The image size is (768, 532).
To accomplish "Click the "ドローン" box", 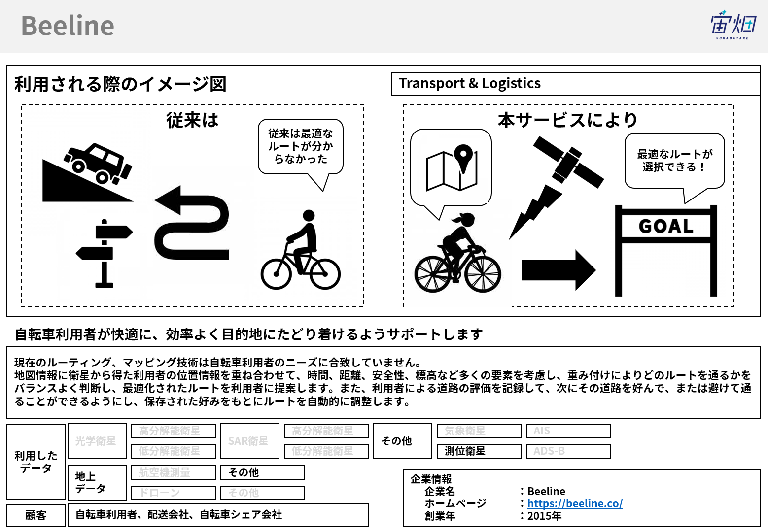I will click(x=174, y=493).
